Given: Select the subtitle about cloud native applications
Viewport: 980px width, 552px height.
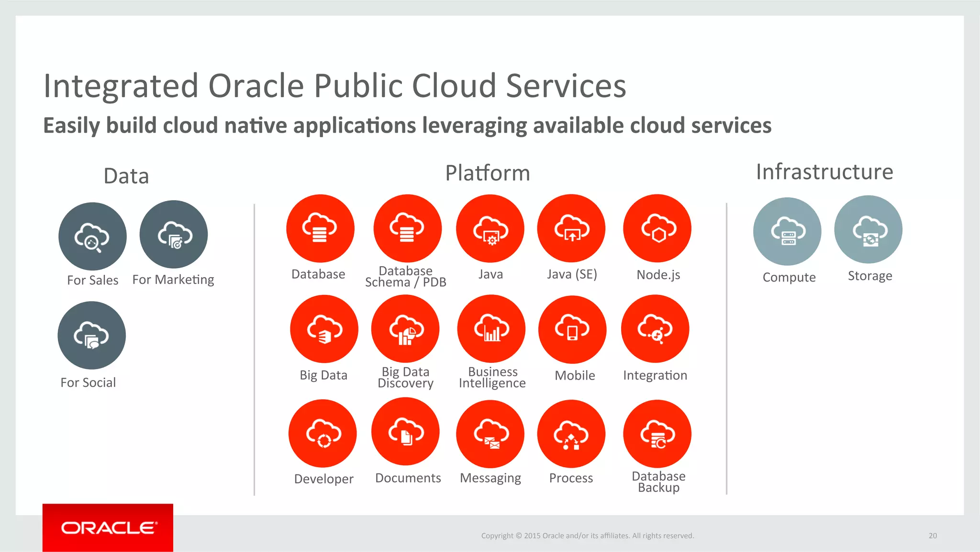Looking at the screenshot, I should pos(407,125).
